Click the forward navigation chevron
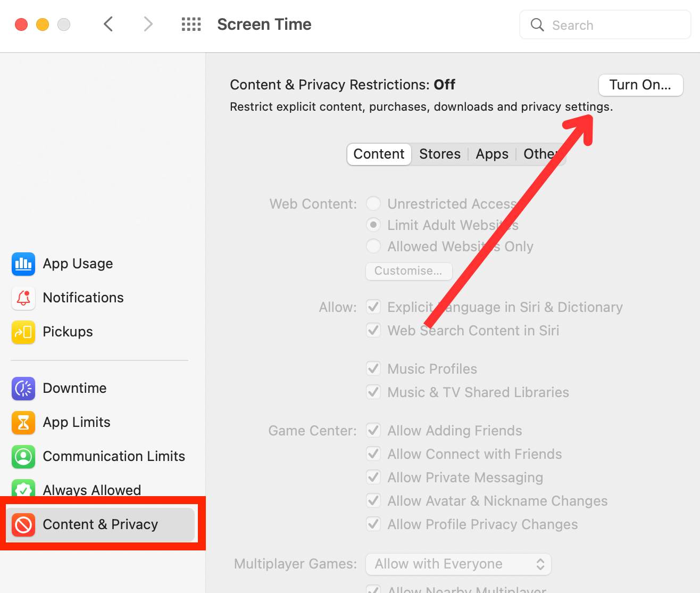 [148, 24]
